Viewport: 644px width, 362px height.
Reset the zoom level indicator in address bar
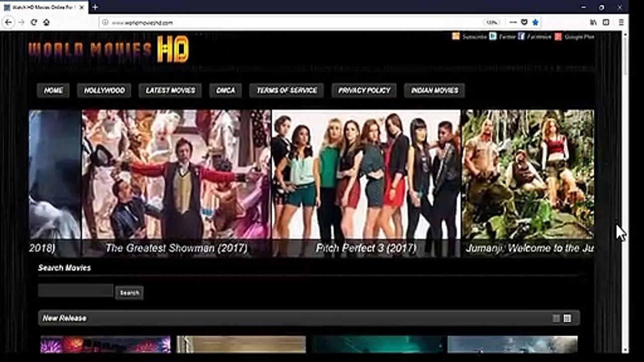[x=491, y=23]
